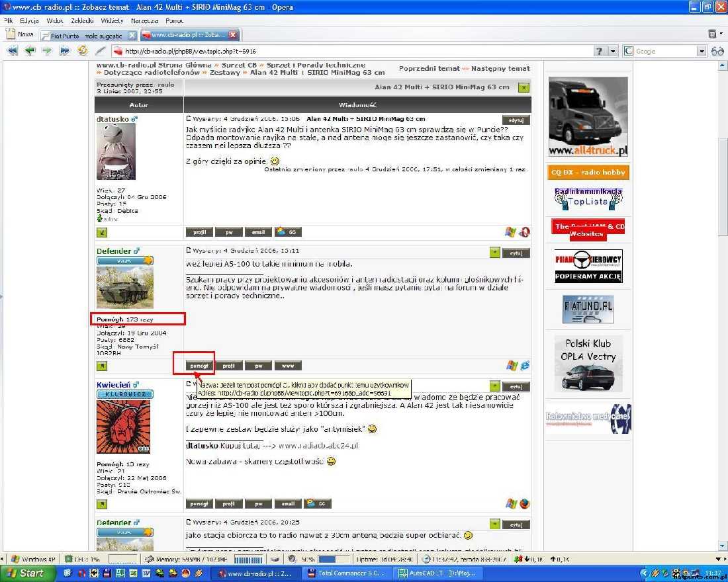Open the Pomoc menu
This screenshot has width=728, height=582.
[175, 21]
